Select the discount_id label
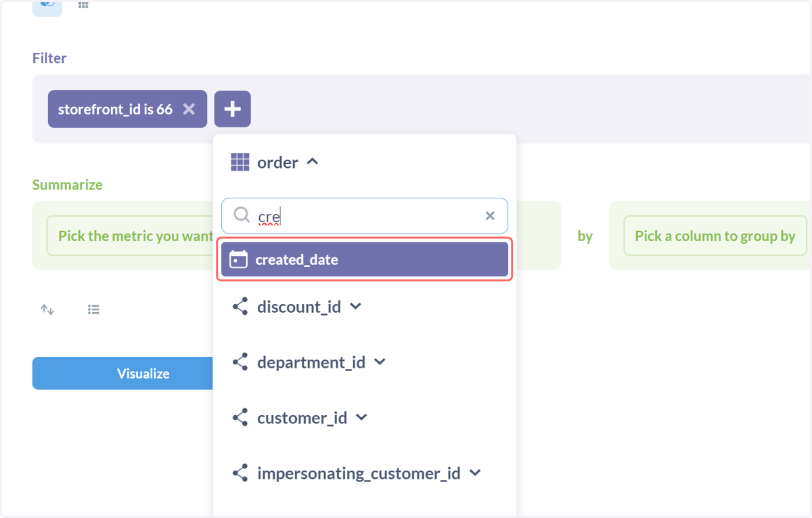812x518 pixels. [x=299, y=307]
